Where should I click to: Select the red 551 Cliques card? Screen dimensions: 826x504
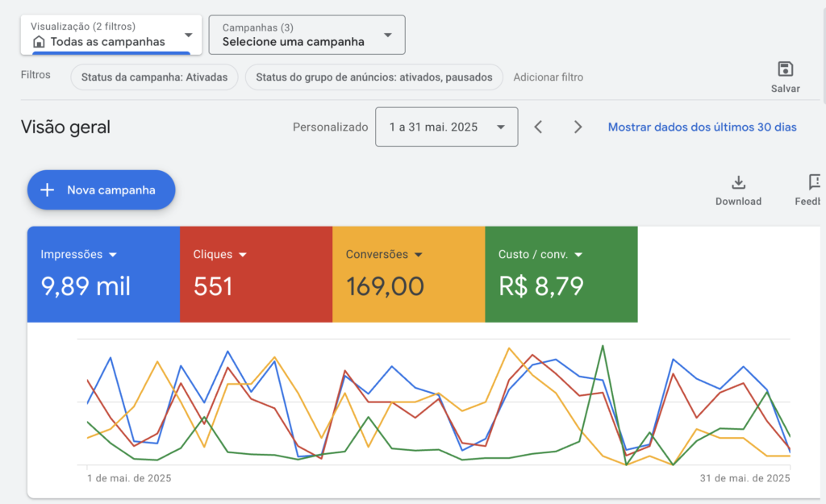(256, 274)
